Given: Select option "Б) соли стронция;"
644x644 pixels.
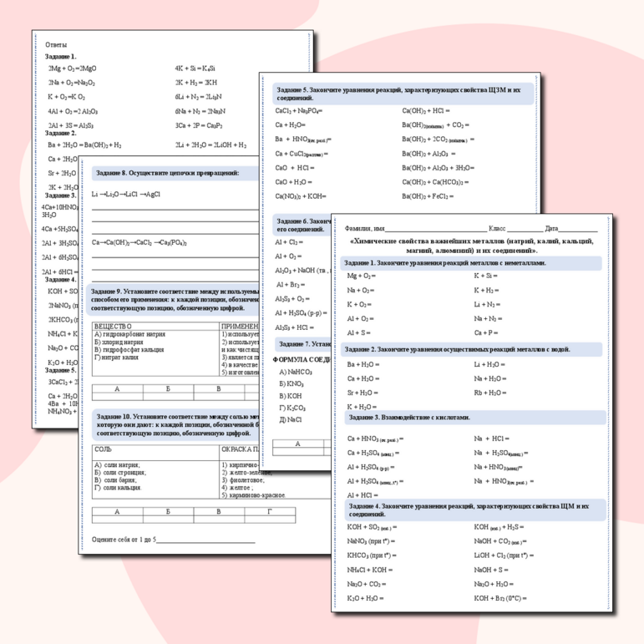Looking at the screenshot, I should (x=120, y=473).
